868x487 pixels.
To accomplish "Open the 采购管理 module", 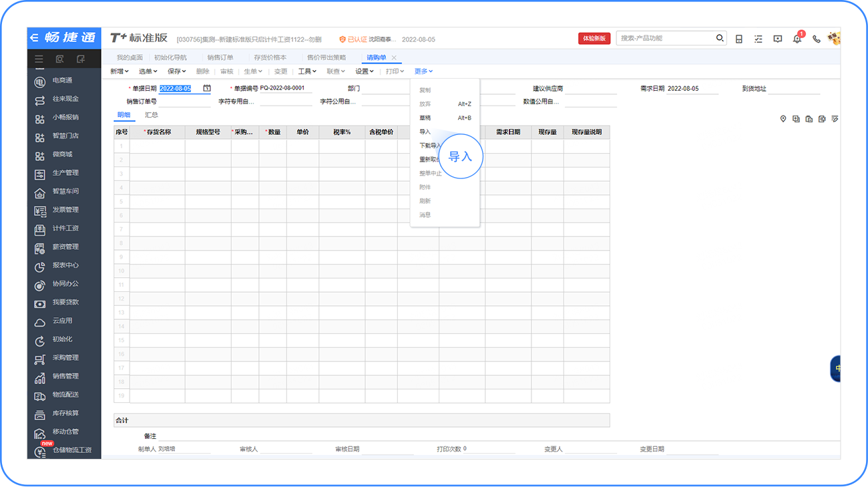I will [64, 358].
